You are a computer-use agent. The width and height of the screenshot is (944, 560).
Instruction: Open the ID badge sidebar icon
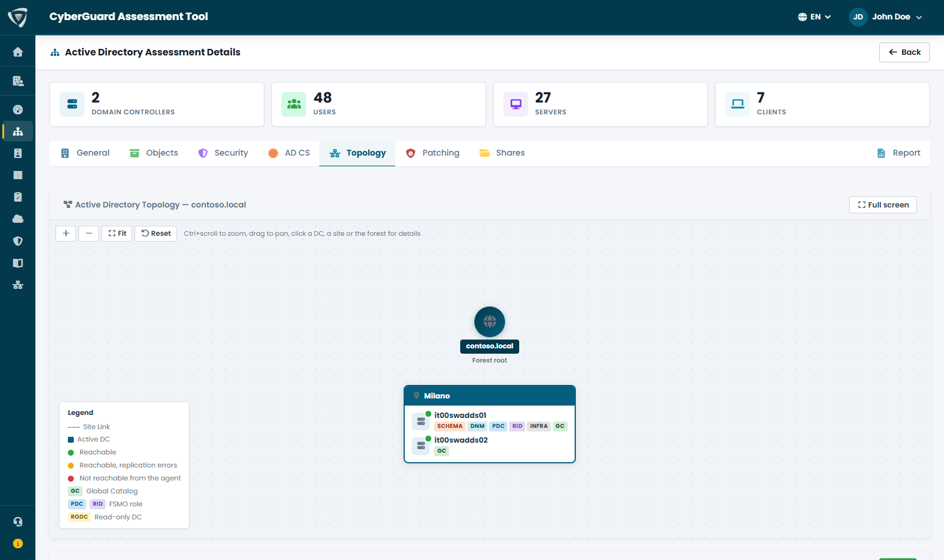point(18,153)
